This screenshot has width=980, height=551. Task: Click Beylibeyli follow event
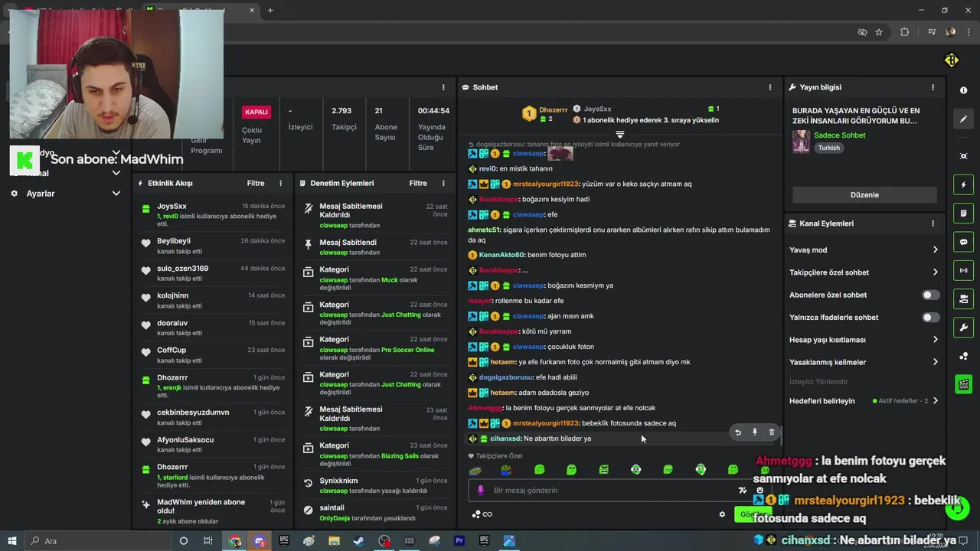(x=213, y=246)
